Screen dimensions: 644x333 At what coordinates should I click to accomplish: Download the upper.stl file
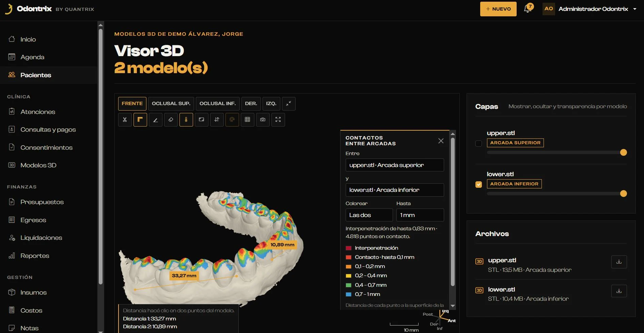[619, 262]
